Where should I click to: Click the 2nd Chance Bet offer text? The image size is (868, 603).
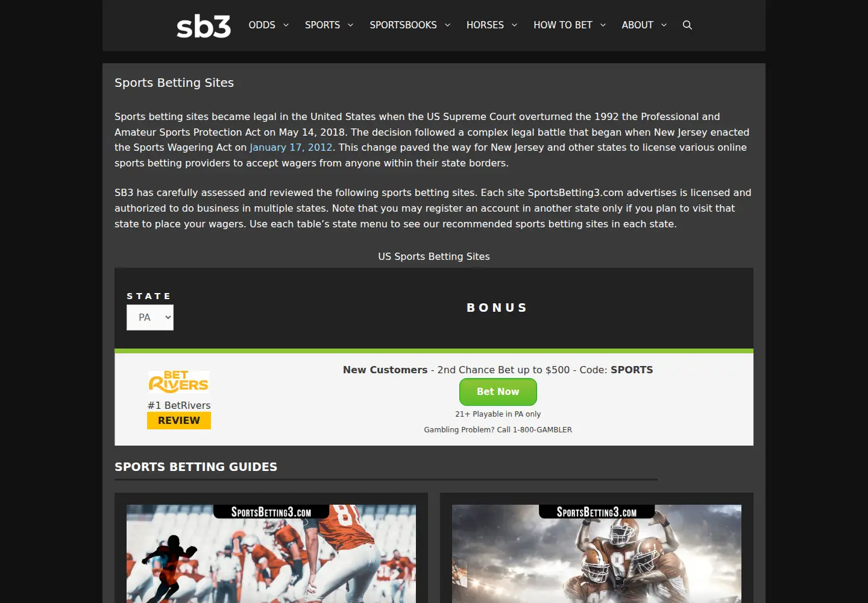tap(498, 370)
